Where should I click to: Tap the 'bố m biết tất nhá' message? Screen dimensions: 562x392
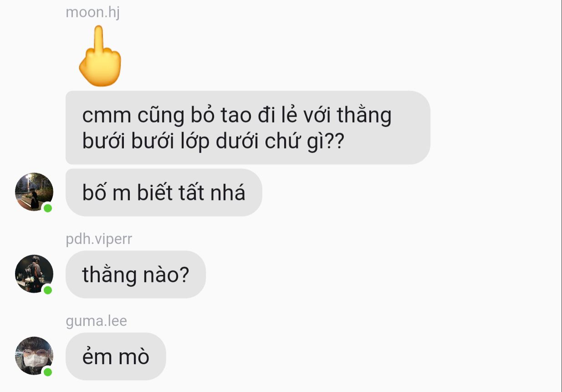click(164, 193)
